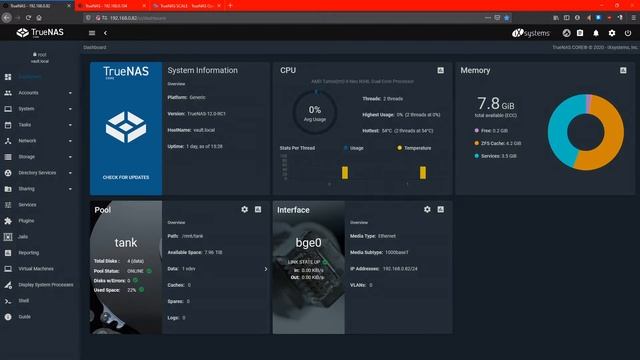640x360 pixels.
Task: Open CPU reports chart icon
Action: coord(441,70)
